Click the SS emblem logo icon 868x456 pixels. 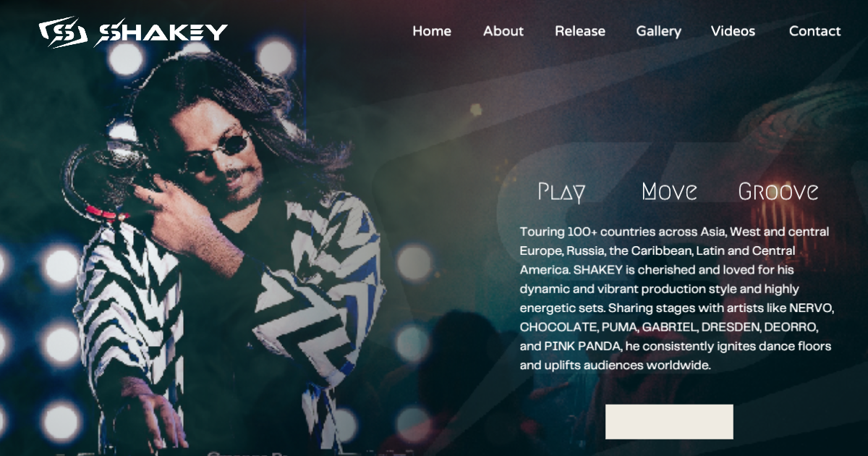click(63, 33)
